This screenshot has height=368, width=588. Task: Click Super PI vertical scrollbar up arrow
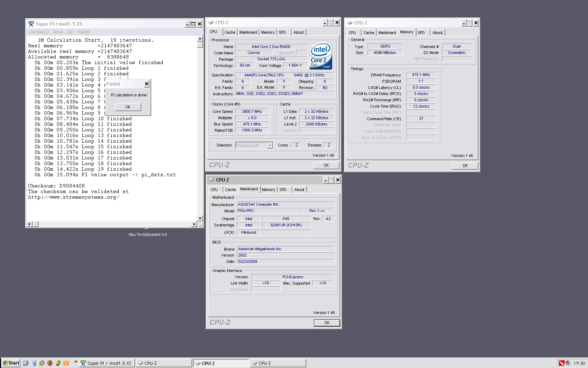[200, 39]
